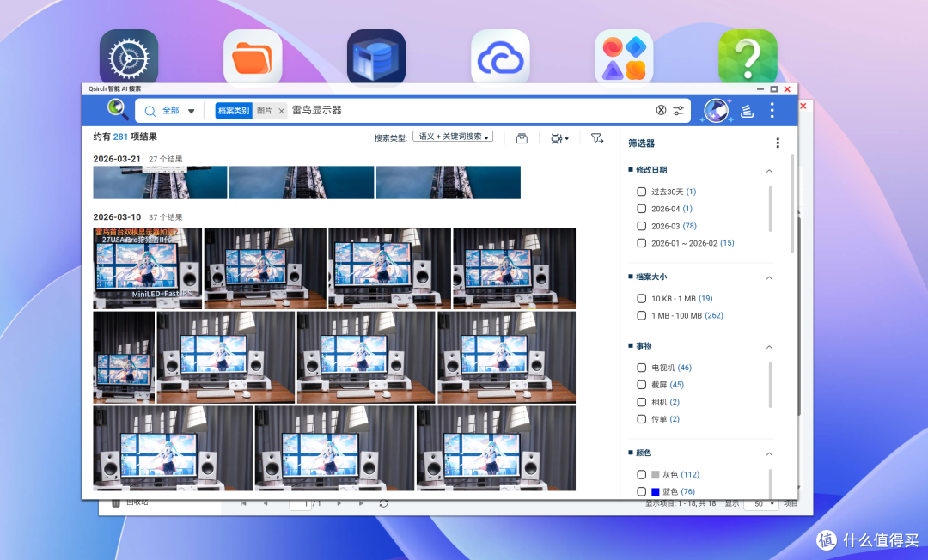This screenshot has height=560, width=928.
Task: Click the 回收站 trash icon in background window
Action: click(x=116, y=502)
